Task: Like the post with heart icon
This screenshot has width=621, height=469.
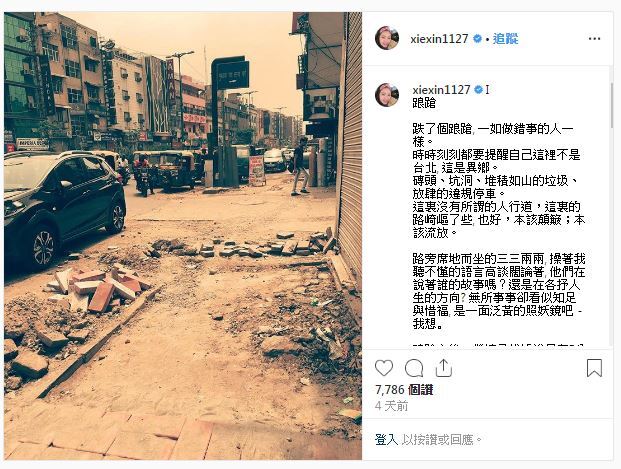Action: pyautogui.click(x=384, y=368)
